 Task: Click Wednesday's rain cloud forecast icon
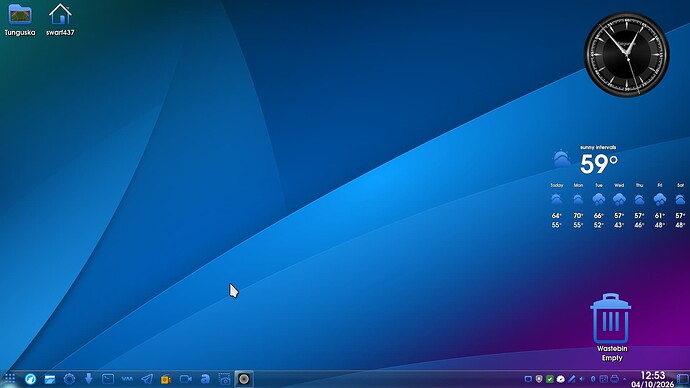[619, 199]
